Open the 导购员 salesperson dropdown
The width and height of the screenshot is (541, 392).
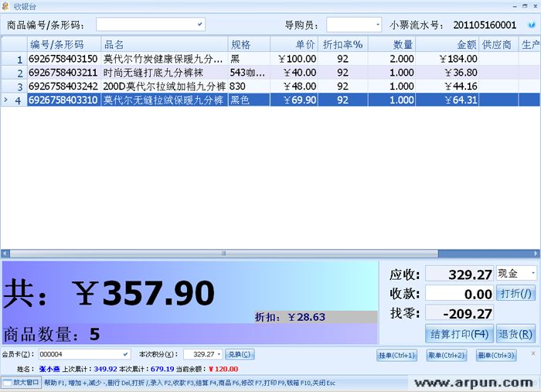(x=377, y=25)
